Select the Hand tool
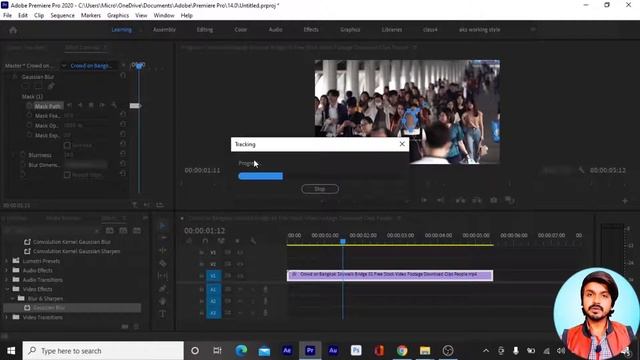Image resolution: width=640 pixels, height=360 pixels. click(x=163, y=301)
